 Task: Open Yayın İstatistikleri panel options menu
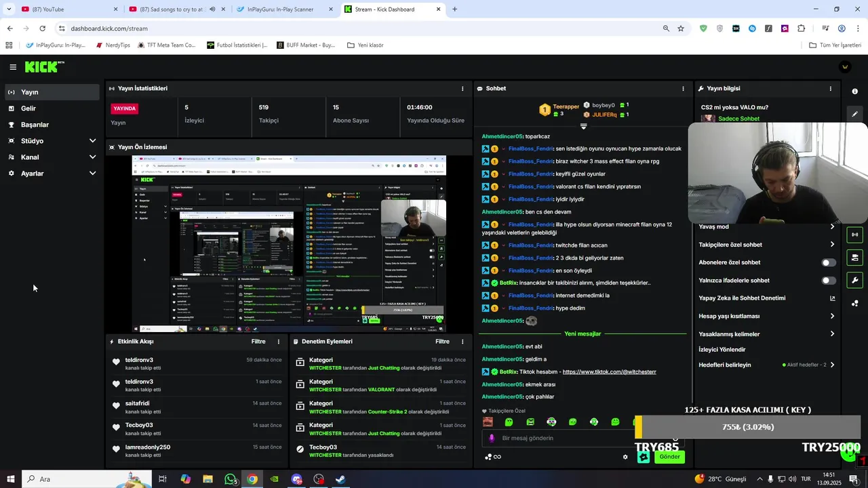[462, 89]
